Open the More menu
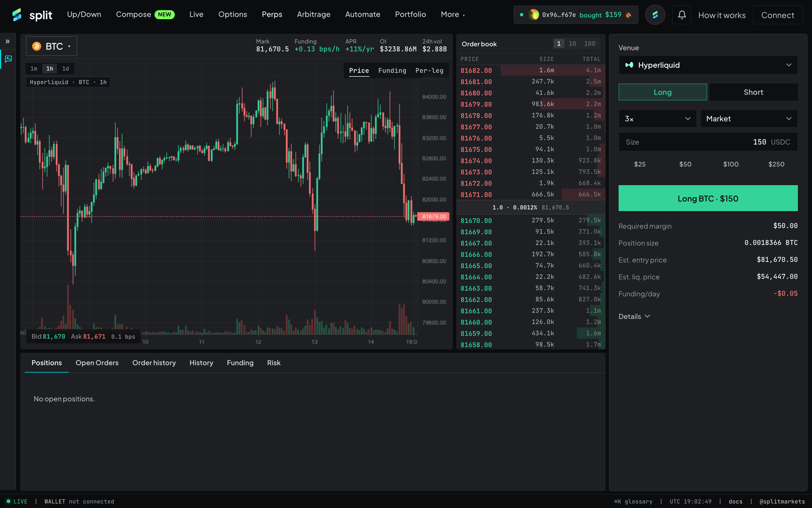Screen dimensions: 812x508 point(453,14)
